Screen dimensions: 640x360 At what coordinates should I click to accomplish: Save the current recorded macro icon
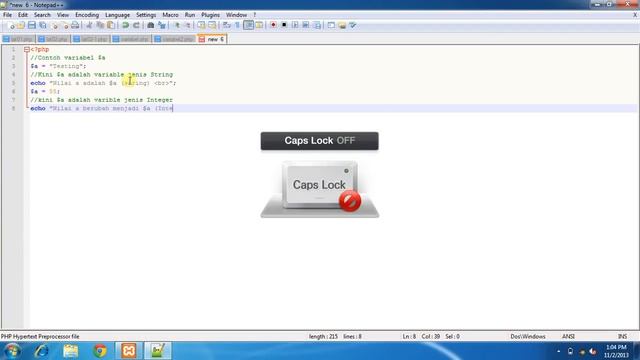pos(317,25)
